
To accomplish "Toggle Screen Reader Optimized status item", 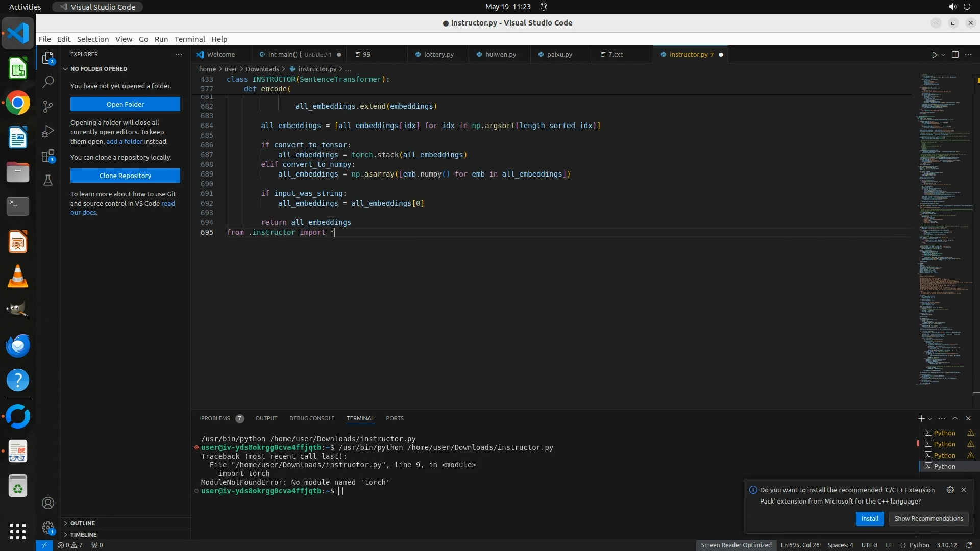I will [736, 545].
